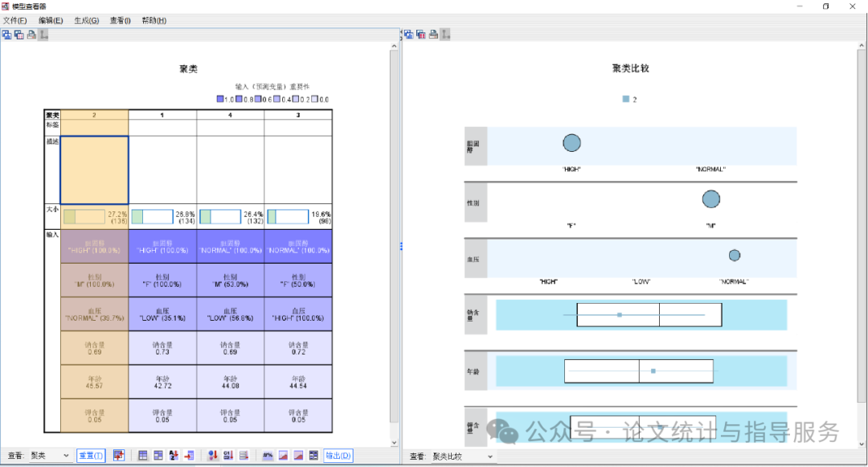Click the 输出(D) button

coord(338,456)
